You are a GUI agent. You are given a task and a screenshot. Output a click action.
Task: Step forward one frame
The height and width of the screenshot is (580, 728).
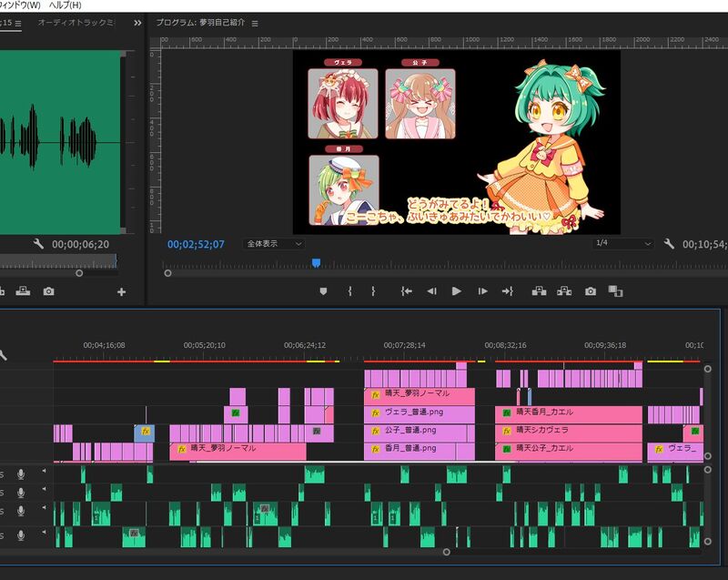coord(482,291)
